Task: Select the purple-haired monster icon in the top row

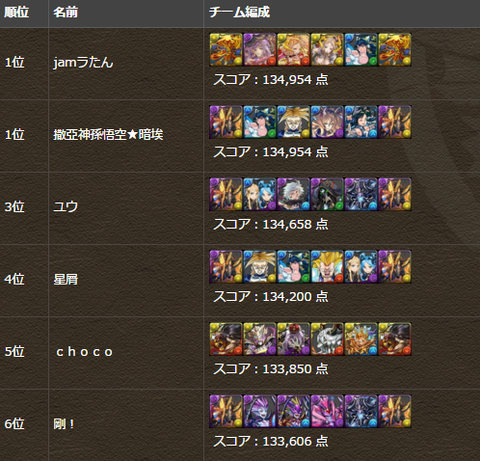Action: pos(260,50)
